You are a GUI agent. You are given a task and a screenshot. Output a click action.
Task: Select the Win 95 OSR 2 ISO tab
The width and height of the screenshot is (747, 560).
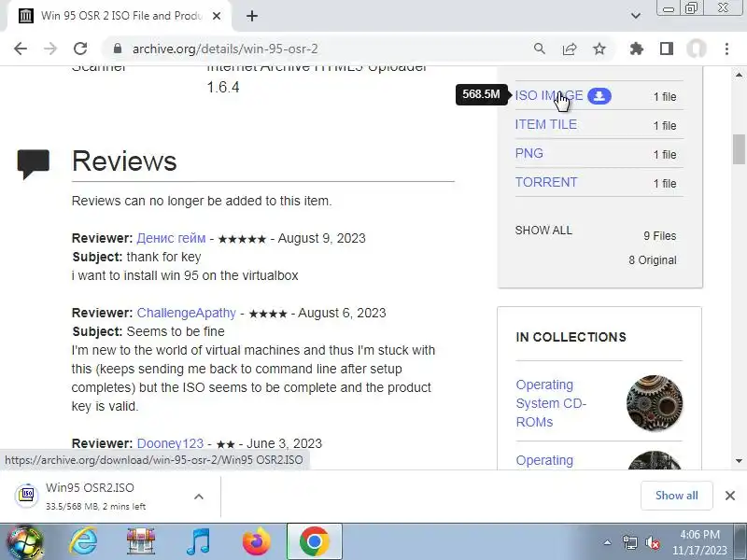coord(121,16)
